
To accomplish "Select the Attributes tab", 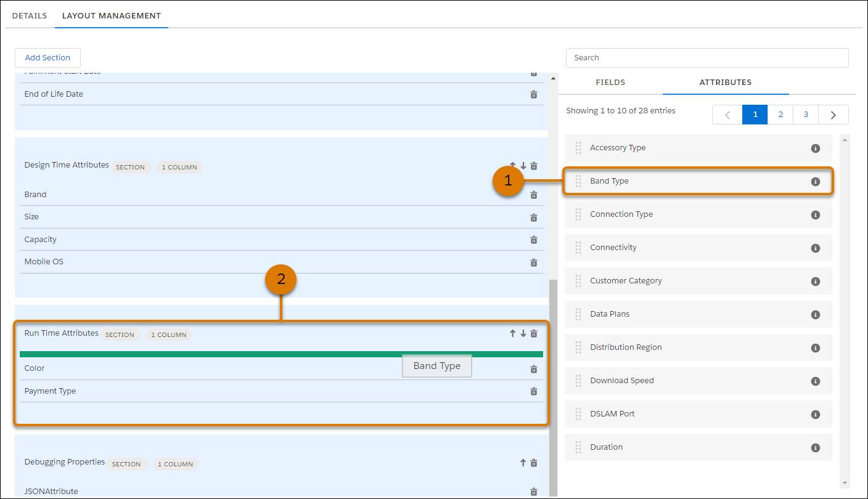I will (x=726, y=82).
